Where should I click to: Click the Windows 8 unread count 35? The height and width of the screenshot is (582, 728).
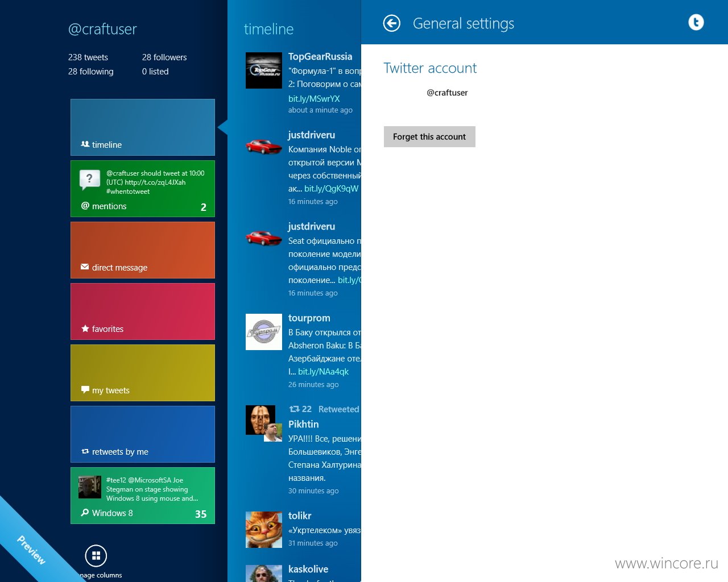[201, 514]
